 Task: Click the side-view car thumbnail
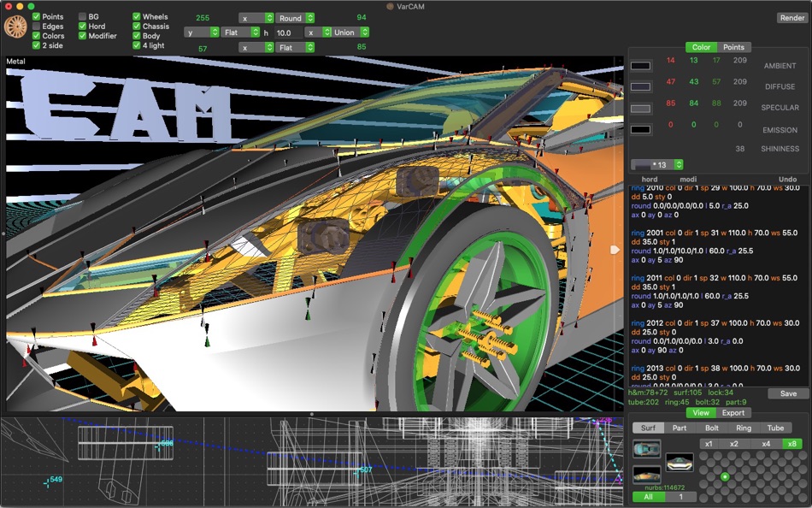(x=647, y=475)
